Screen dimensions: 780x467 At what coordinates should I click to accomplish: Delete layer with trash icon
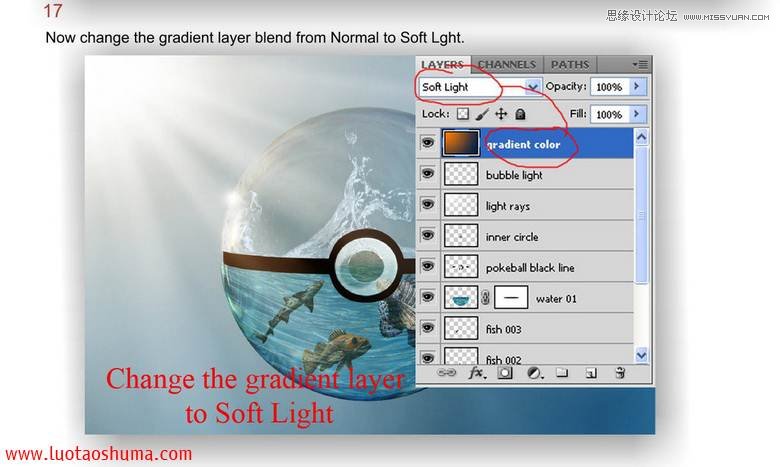[x=620, y=373]
